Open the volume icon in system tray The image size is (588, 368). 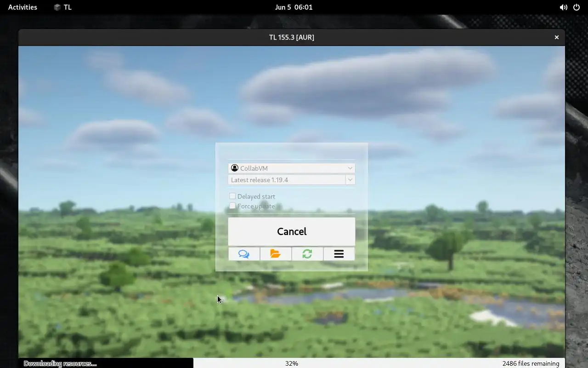pyautogui.click(x=563, y=7)
